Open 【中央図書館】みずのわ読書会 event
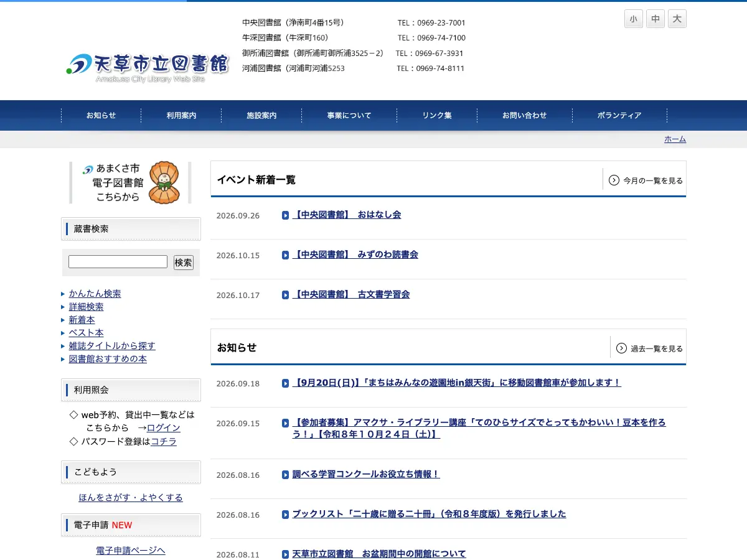747x560 pixels. pos(355,254)
